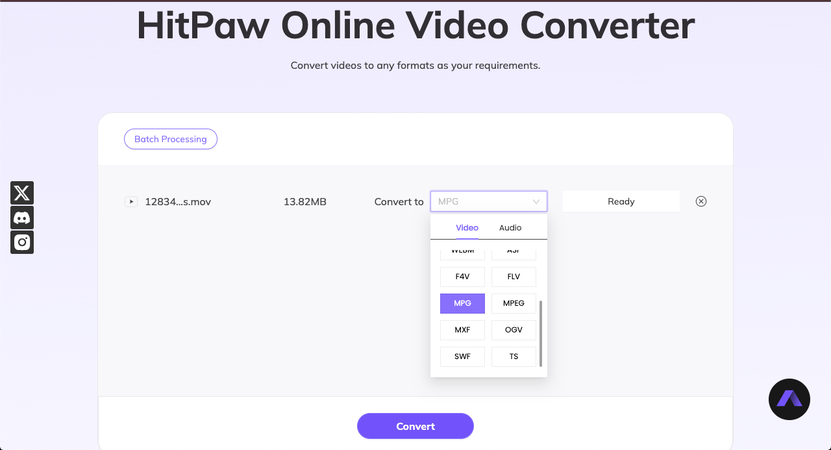Image resolution: width=831 pixels, height=450 pixels.
Task: Click the 13.82MB file size text
Action: coord(305,202)
